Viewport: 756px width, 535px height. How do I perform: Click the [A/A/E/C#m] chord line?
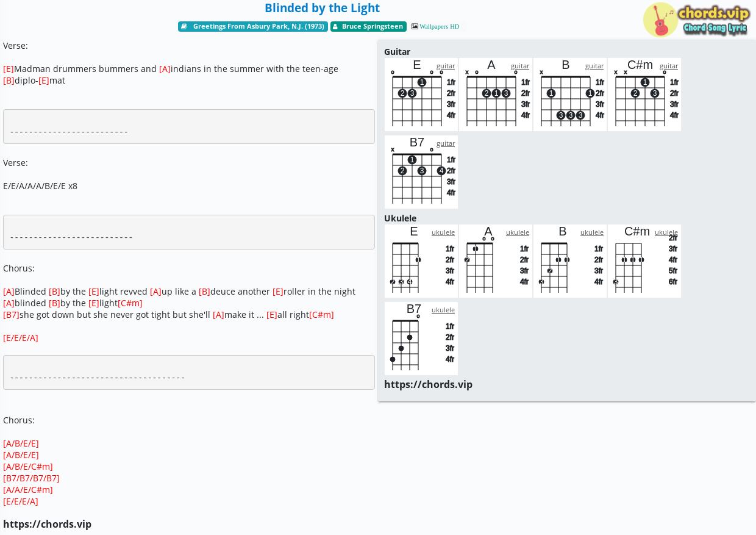click(x=28, y=490)
